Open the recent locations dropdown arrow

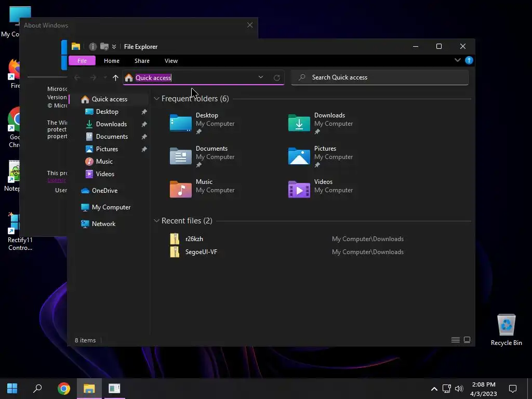click(x=105, y=78)
